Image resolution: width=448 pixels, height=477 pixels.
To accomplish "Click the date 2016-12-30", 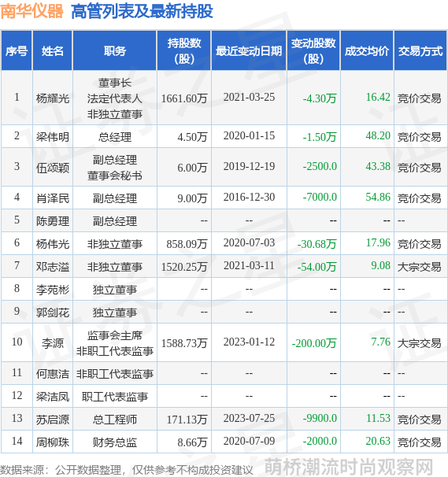I will [x=249, y=197].
